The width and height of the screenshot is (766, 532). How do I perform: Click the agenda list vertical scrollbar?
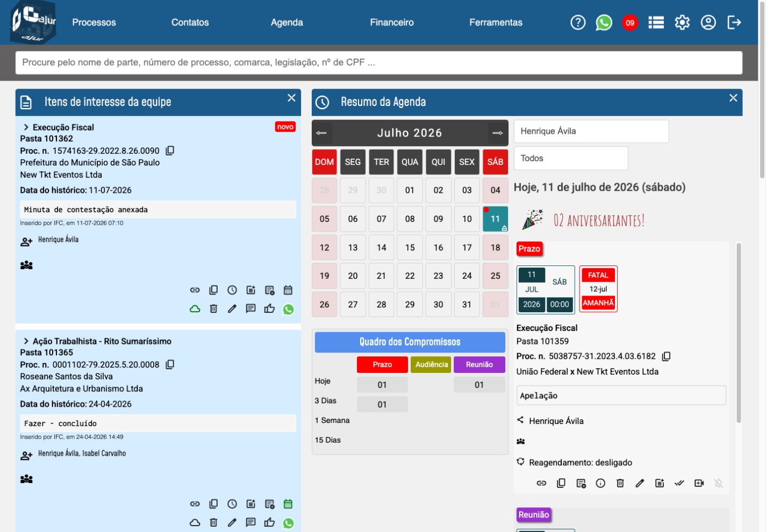point(739,333)
